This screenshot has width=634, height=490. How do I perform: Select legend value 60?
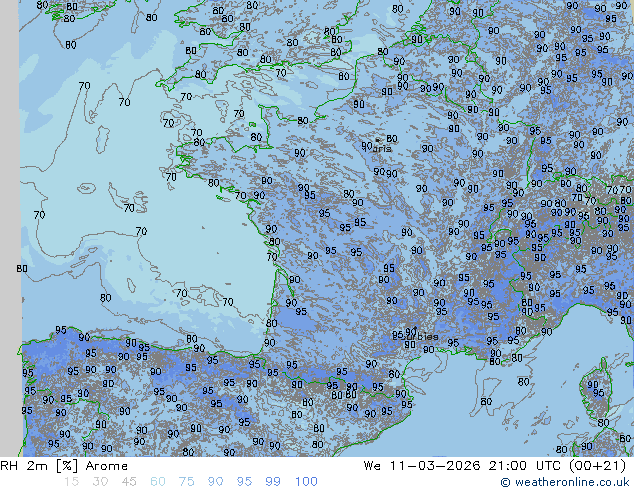158,482
